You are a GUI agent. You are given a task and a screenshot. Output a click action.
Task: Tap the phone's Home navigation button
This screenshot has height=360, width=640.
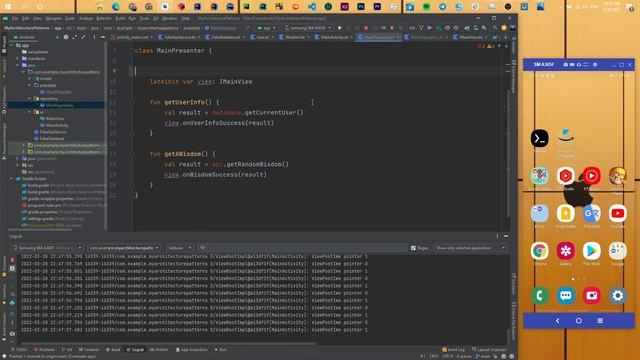click(x=579, y=321)
